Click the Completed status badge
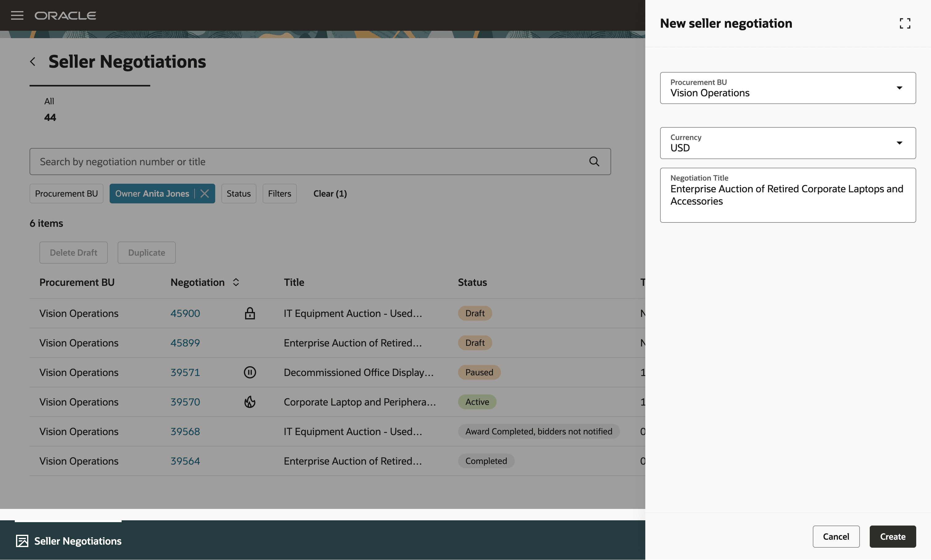Viewport: 931px width, 560px height. [486, 461]
